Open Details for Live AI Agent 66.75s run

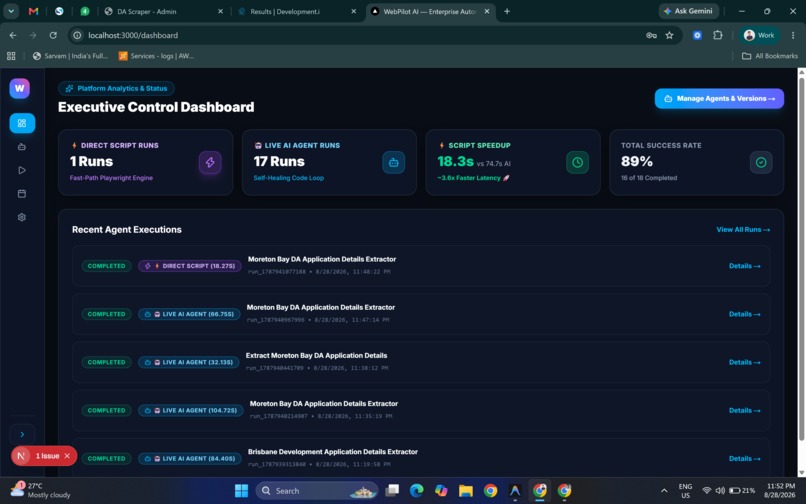pos(744,314)
